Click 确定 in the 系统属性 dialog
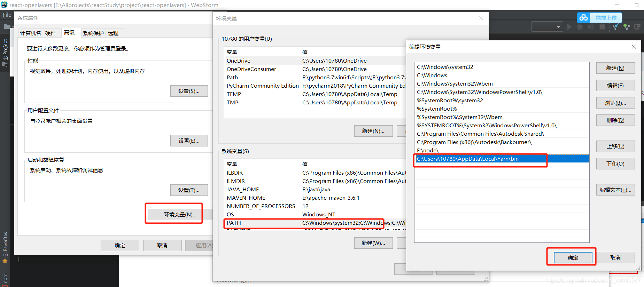The width and height of the screenshot is (644, 287). [x=120, y=245]
